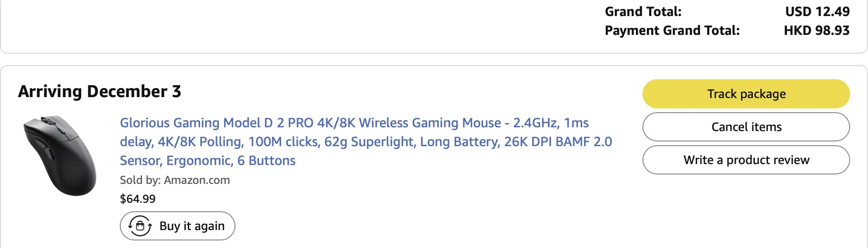Click the HKD 98.93 amount

817,30
